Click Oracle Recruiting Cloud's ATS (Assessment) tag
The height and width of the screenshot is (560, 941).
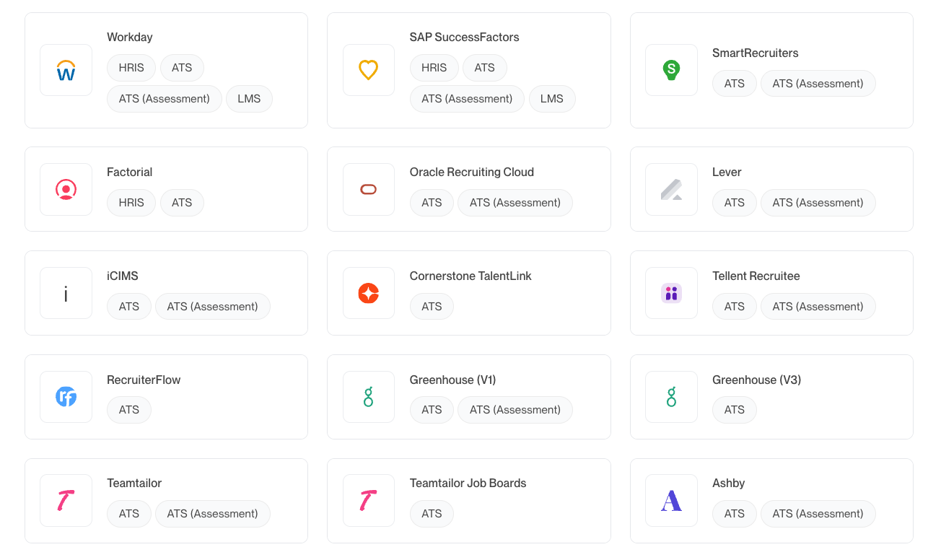pyautogui.click(x=515, y=203)
